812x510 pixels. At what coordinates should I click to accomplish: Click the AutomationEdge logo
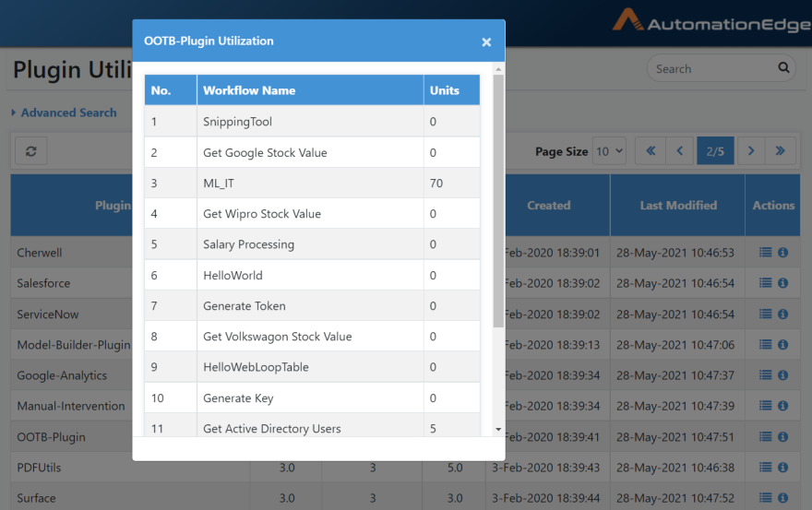(x=711, y=20)
